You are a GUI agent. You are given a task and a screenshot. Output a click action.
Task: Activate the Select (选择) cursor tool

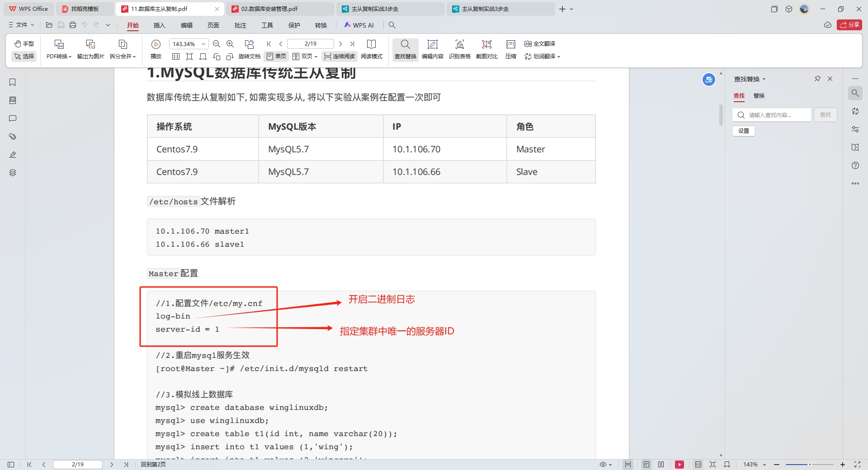click(24, 56)
